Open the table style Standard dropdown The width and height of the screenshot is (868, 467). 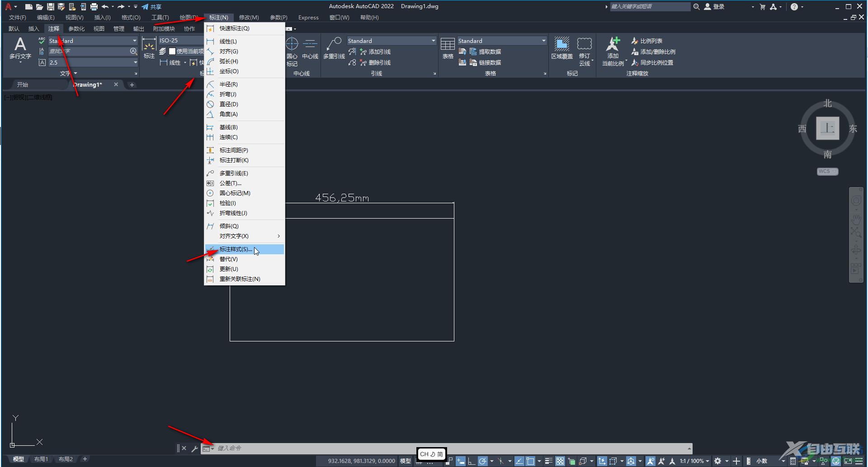pos(502,41)
